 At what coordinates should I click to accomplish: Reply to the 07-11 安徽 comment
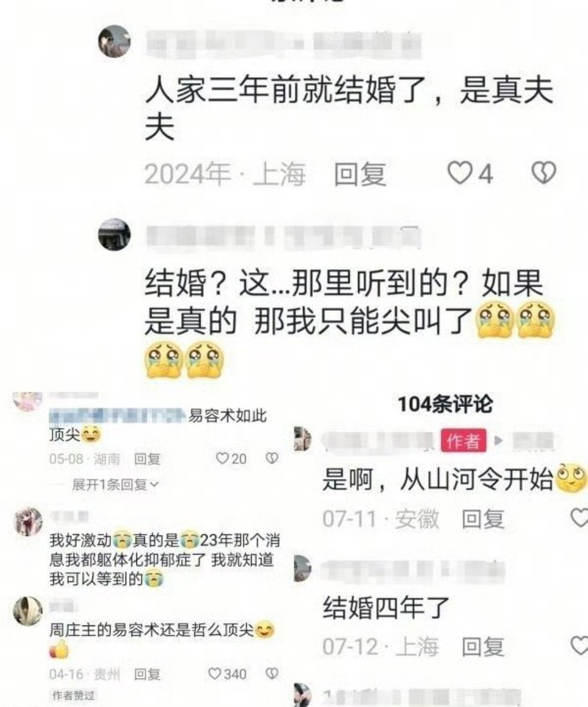click(482, 519)
